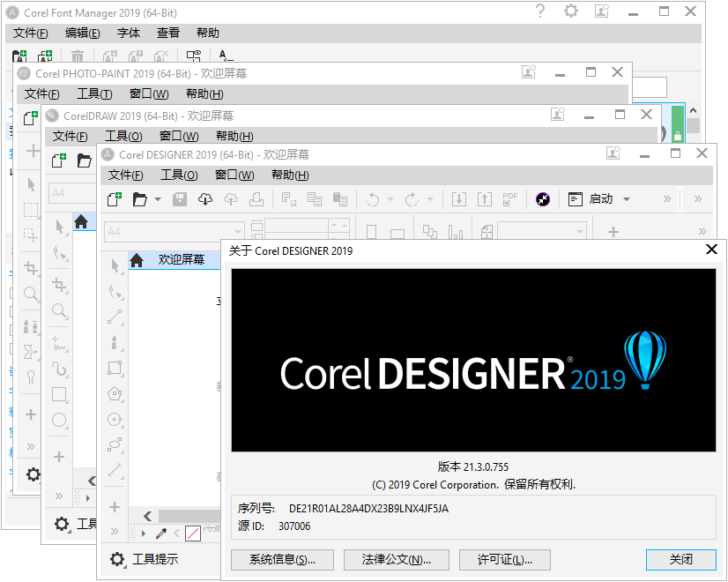Screen dimensions: 728x582
Task: Click Paste clipboard icon in Corel DESIGNER
Action: click(x=340, y=199)
